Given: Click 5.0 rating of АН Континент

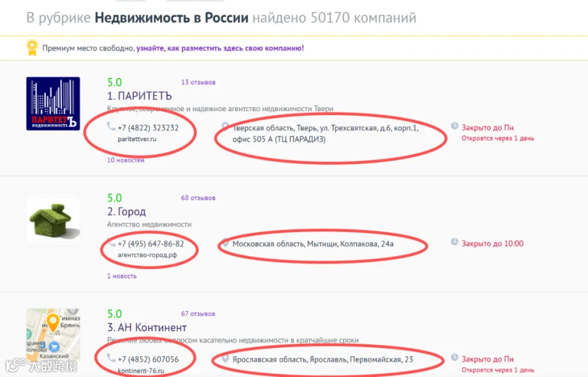Looking at the screenshot, I should click(114, 314).
